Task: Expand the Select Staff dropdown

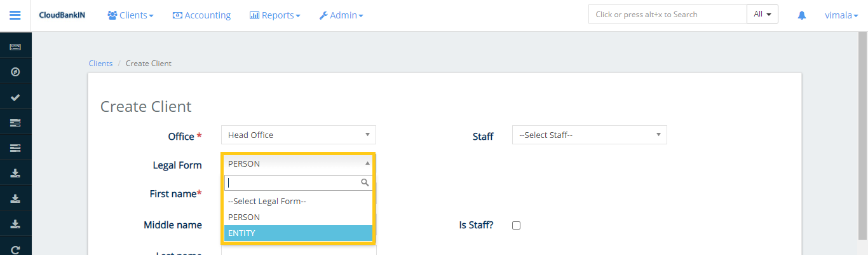Action: (x=589, y=135)
